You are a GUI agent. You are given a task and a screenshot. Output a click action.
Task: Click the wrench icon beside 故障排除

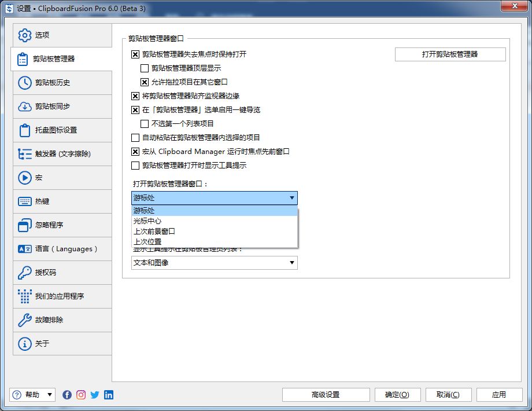pyautogui.click(x=25, y=320)
